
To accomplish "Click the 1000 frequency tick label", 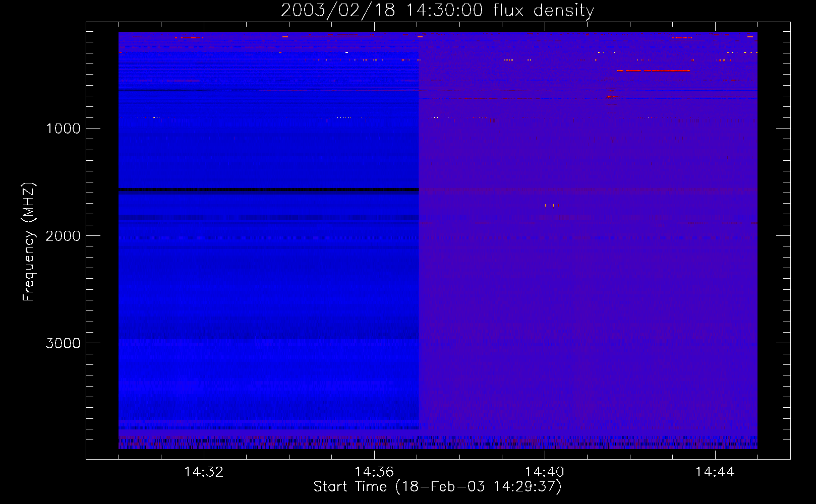I will pyautogui.click(x=63, y=129).
